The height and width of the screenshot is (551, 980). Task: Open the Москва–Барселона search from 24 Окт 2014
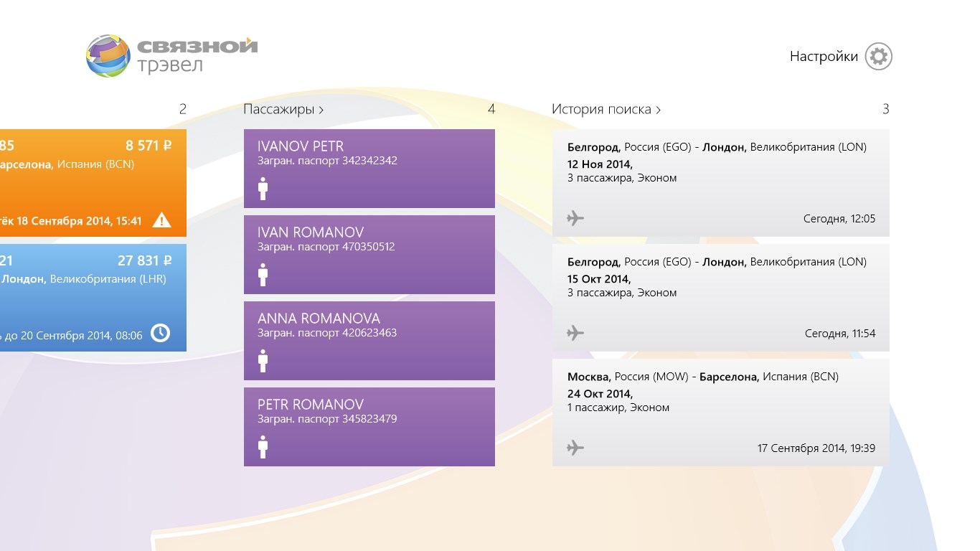(x=720, y=412)
